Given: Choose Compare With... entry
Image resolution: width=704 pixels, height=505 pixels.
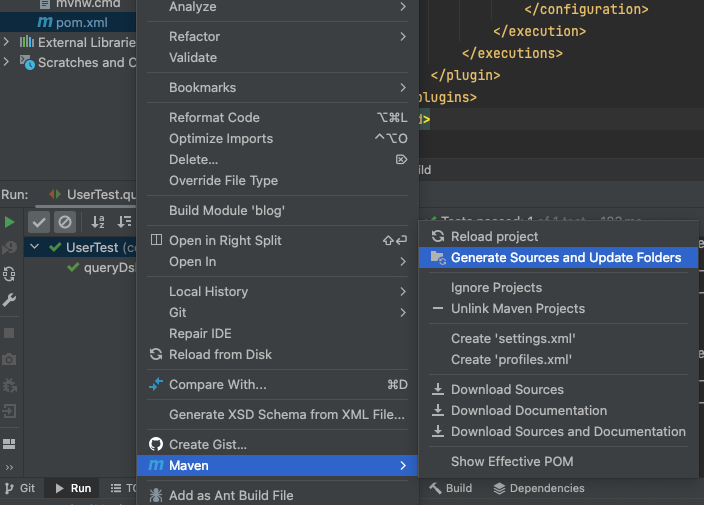Looking at the screenshot, I should click(x=277, y=385).
